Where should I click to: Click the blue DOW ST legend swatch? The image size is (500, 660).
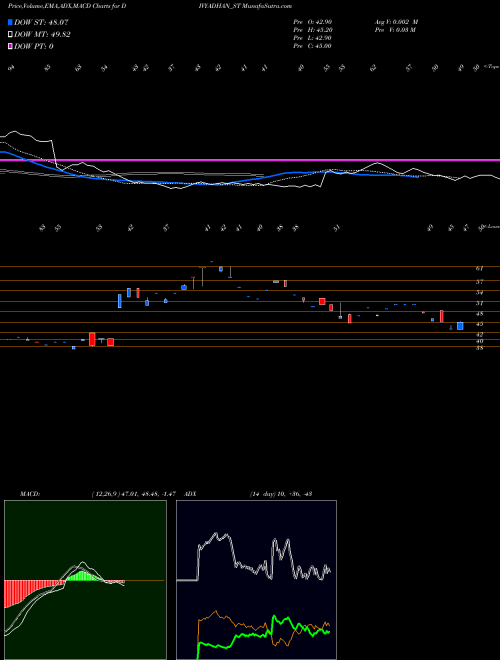coord(10,23)
